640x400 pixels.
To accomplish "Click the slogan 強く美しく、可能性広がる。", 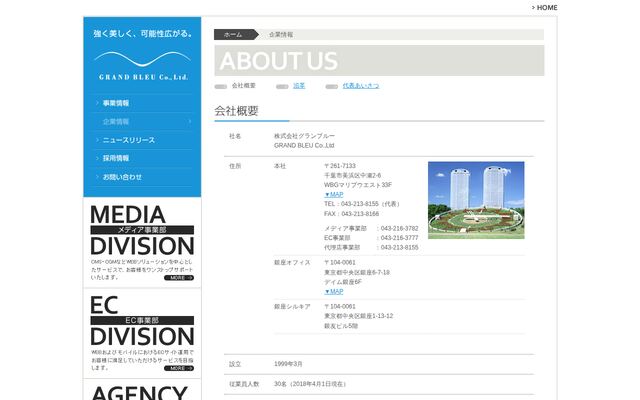I will [x=143, y=33].
